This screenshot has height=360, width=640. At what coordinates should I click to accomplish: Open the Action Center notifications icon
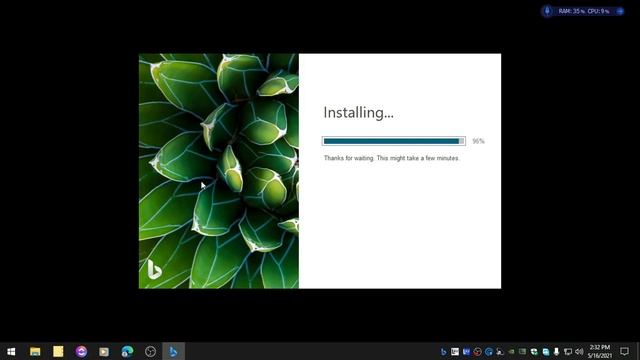pos(624,351)
